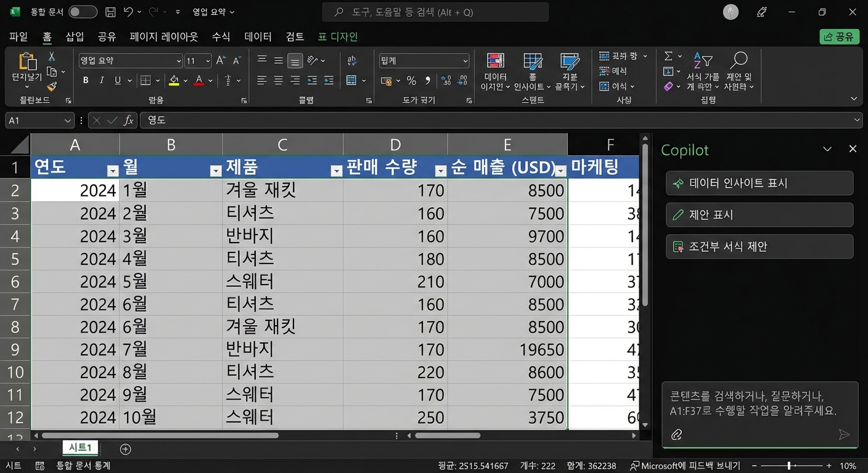Decrease the cell indent
868x473 pixels.
click(312, 80)
